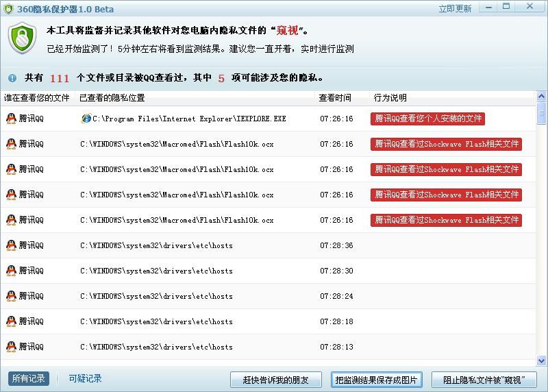Select hosts path in the 07:28:36 row

[156, 245]
